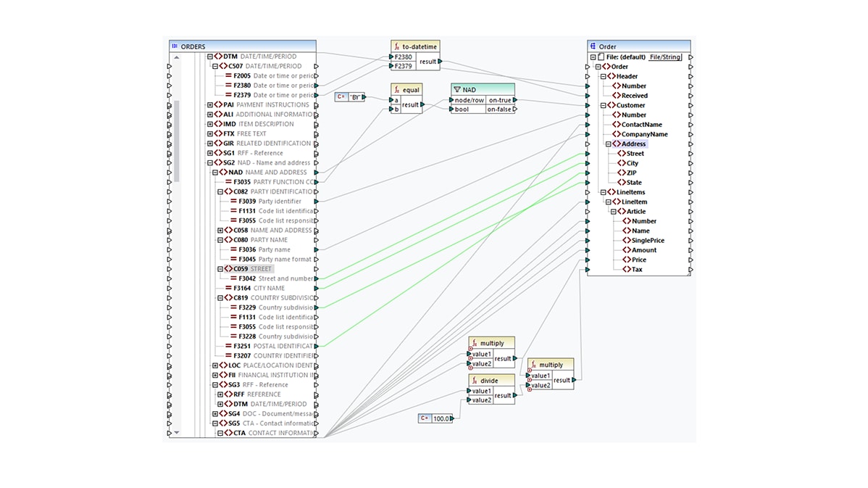Click the "BY" constant icon

(341, 97)
